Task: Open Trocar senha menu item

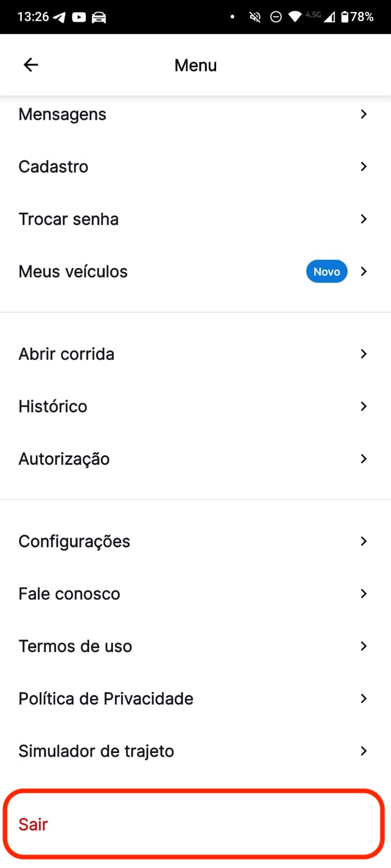Action: pos(68,219)
